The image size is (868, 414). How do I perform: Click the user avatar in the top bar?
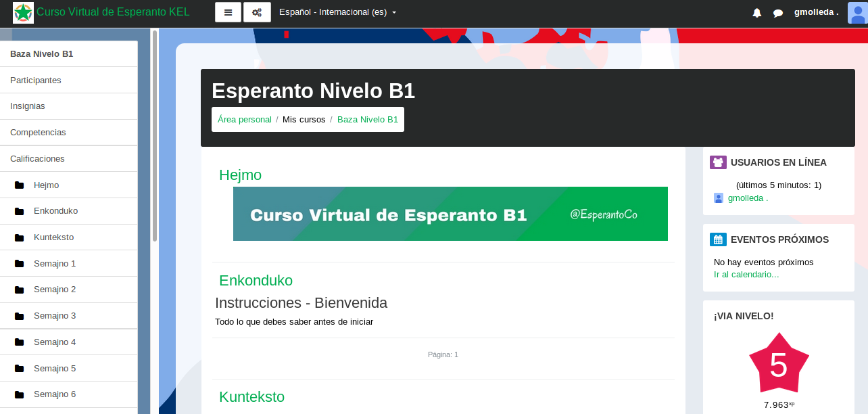857,12
